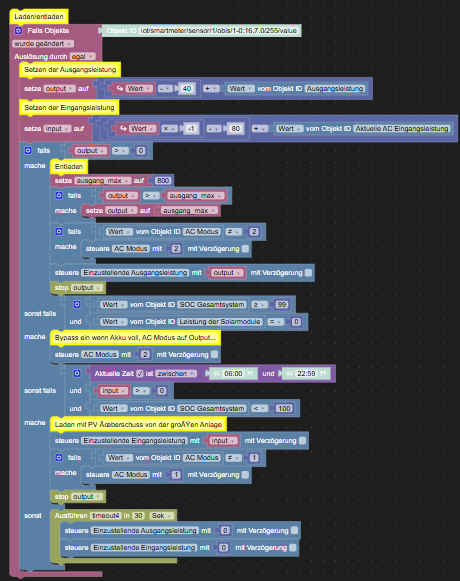Click arrow icon on Wert block before × -1

pos(123,129)
